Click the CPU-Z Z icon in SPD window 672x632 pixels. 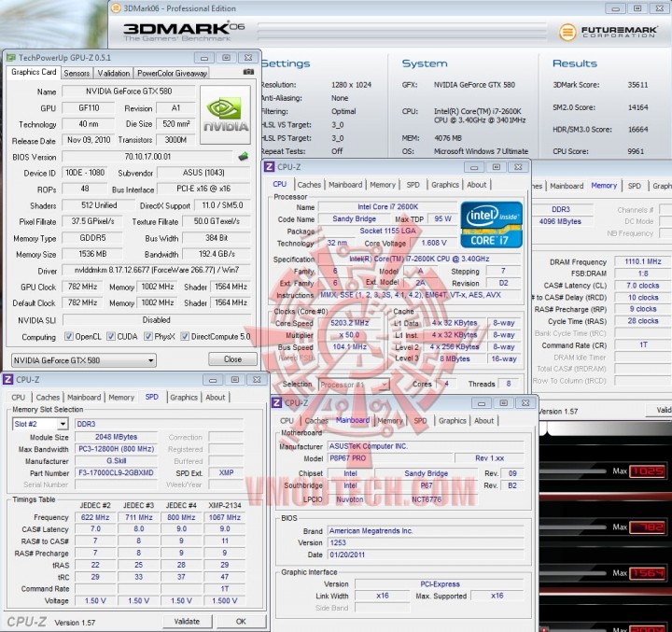[7, 379]
